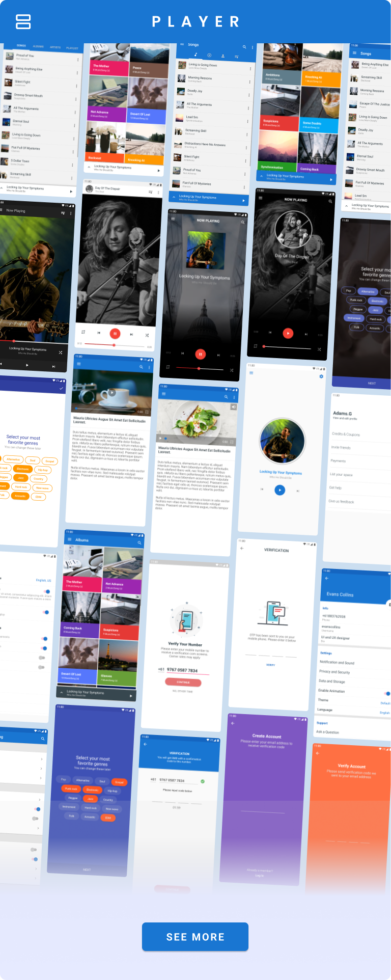This screenshot has height=980, width=391.
Task: Select albums disc tab in center Songs screen
Action: (209, 55)
